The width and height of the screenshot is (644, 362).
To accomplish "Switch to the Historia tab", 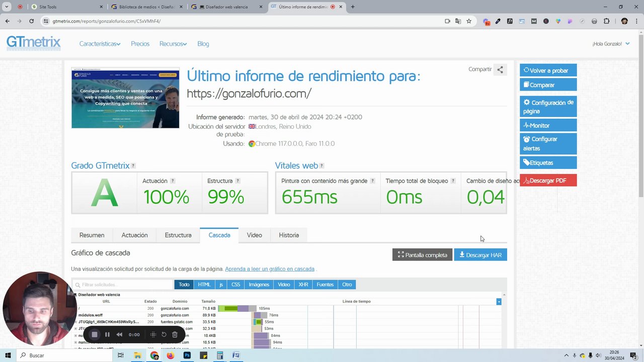I will 289,235.
